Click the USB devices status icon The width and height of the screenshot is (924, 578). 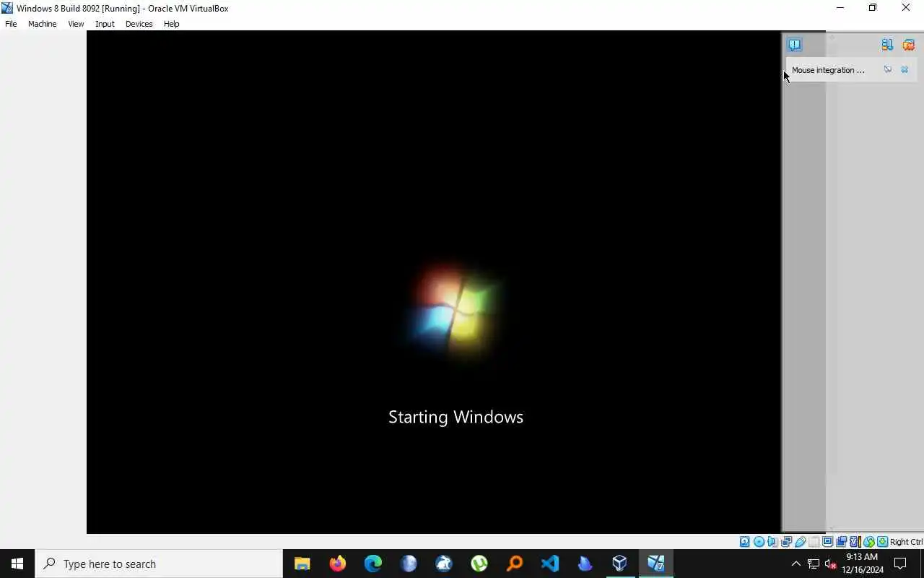800,542
